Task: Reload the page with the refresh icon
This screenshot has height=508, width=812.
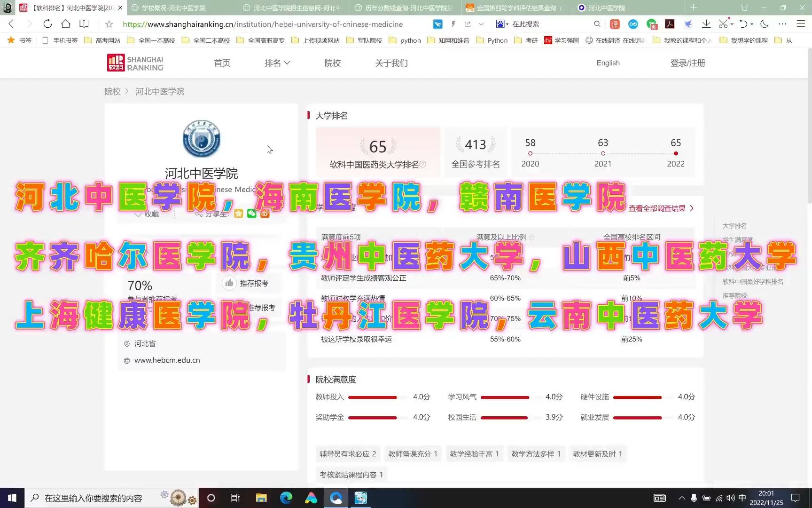Action: (47, 24)
